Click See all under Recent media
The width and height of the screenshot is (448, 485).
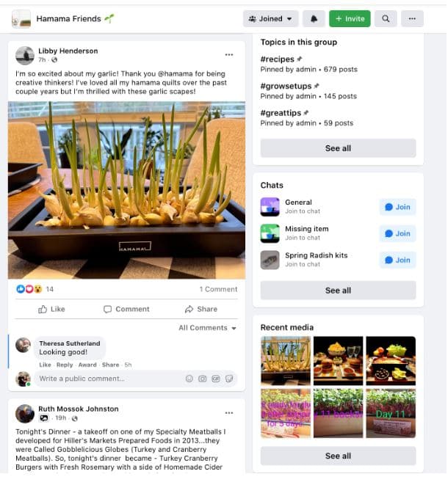(339, 456)
